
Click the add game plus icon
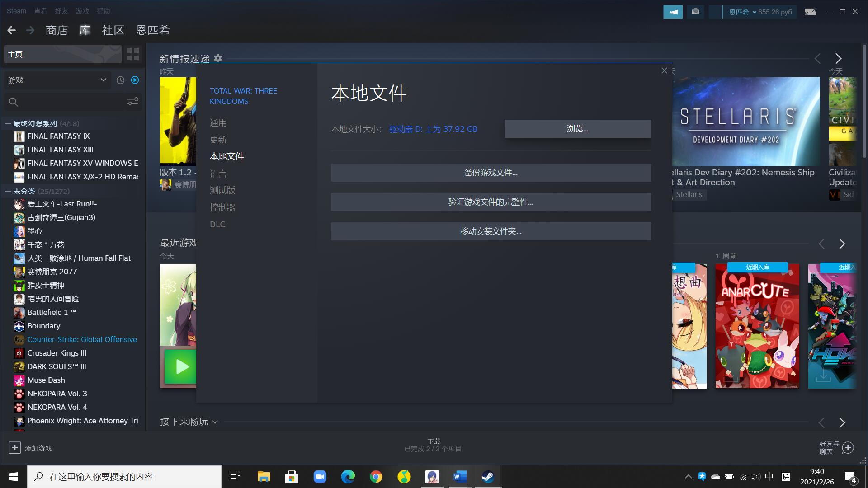click(14, 448)
